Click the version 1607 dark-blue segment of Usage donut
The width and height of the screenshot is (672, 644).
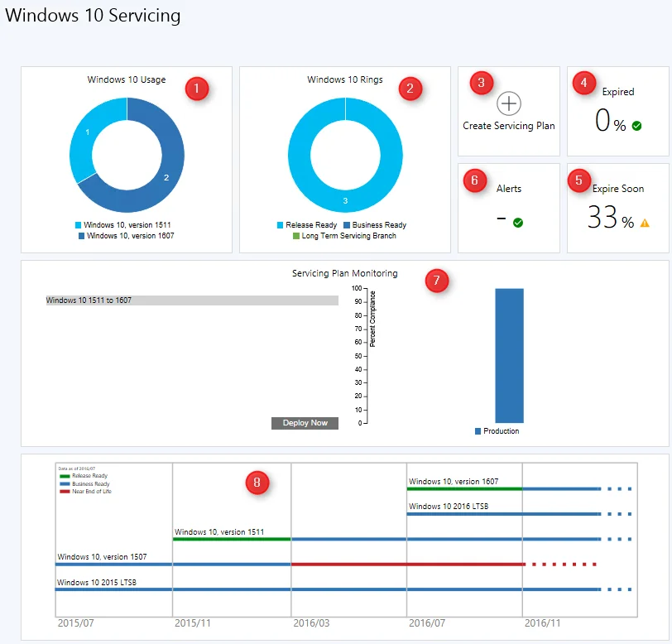(x=166, y=177)
